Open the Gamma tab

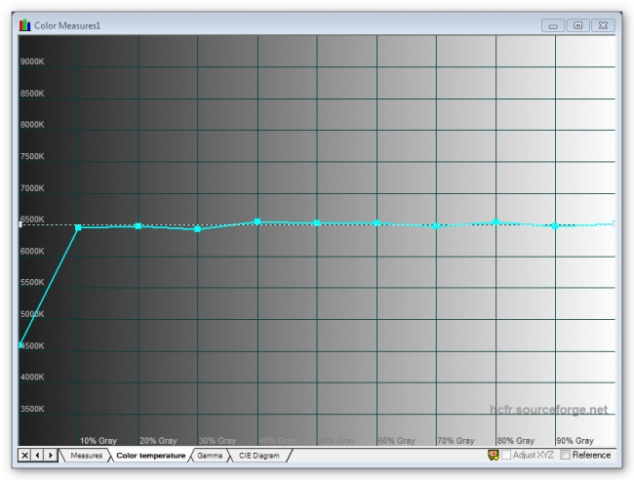(210, 455)
